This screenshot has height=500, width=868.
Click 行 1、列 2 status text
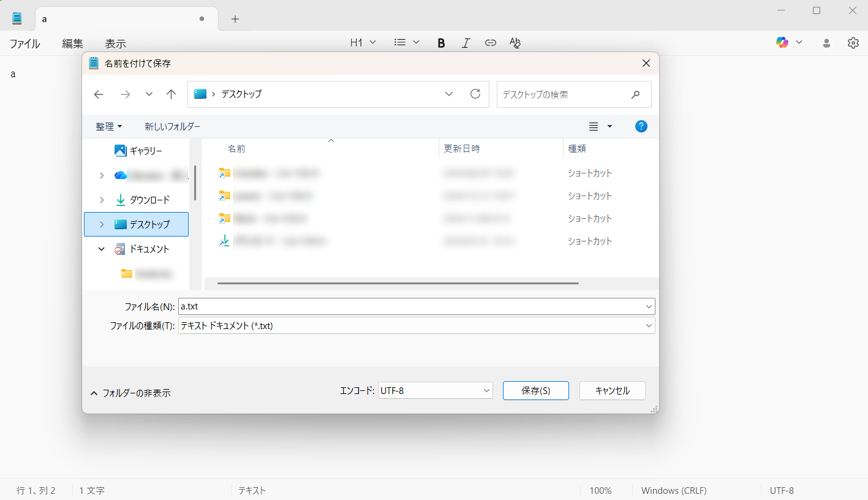tap(36, 491)
